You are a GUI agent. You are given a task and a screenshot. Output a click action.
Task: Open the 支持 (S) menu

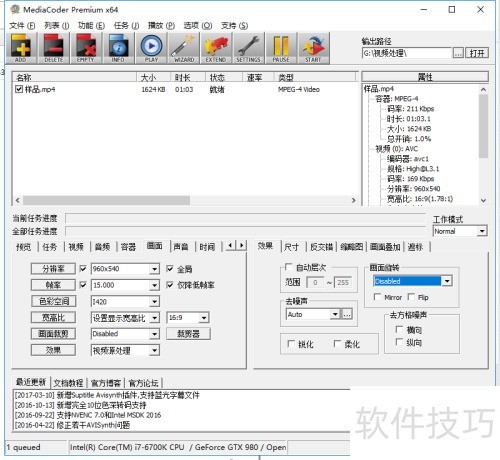point(234,25)
